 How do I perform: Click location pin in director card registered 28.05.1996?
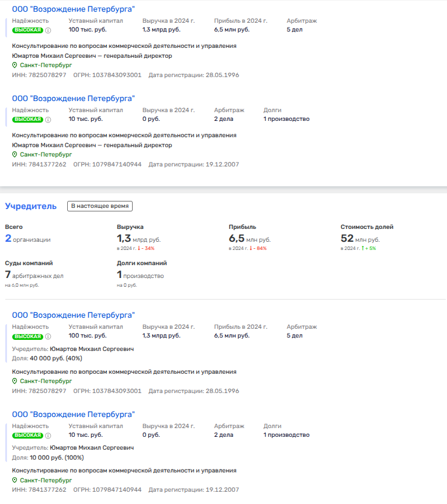click(x=15, y=65)
